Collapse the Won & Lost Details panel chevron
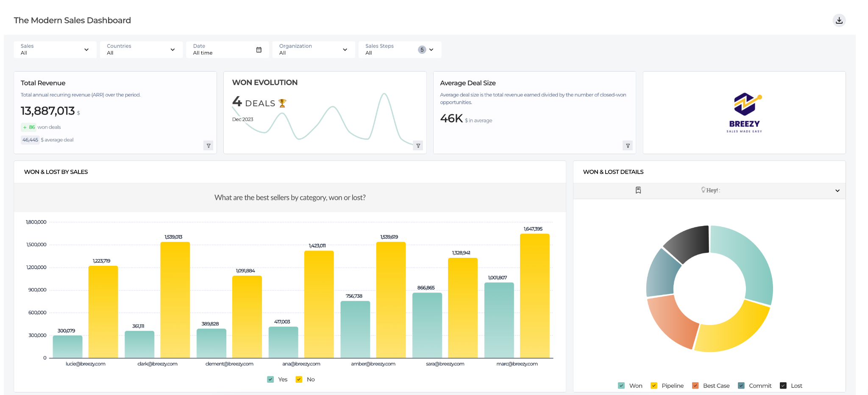Viewport: 868px width, 395px height. [837, 191]
